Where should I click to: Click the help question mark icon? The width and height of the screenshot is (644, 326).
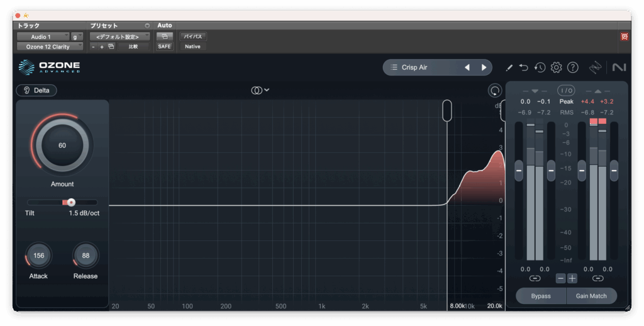[x=572, y=67]
